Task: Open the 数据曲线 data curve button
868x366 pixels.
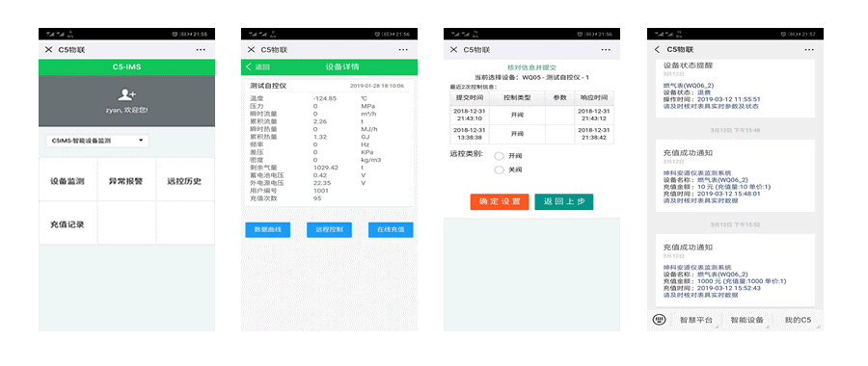Action: pyautogui.click(x=268, y=229)
